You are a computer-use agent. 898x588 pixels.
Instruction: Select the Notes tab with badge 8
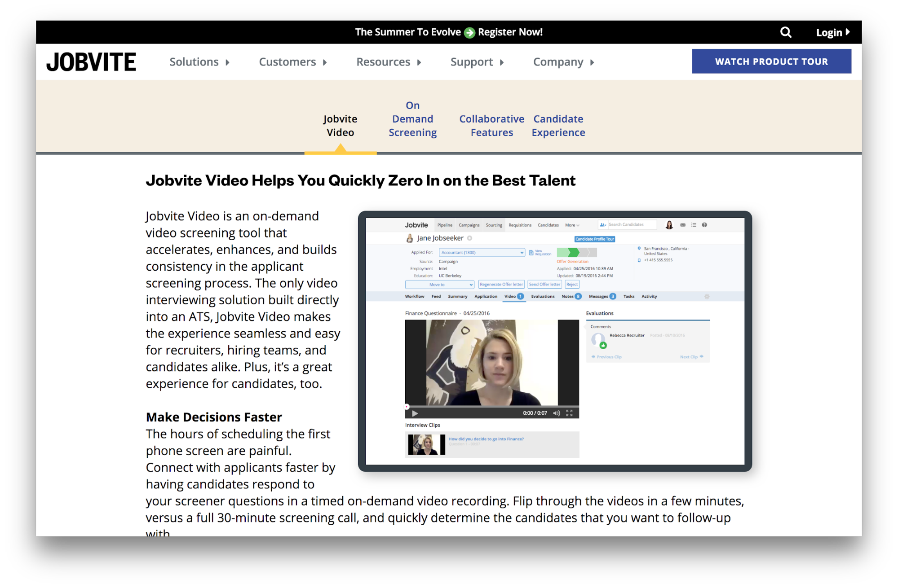point(571,297)
